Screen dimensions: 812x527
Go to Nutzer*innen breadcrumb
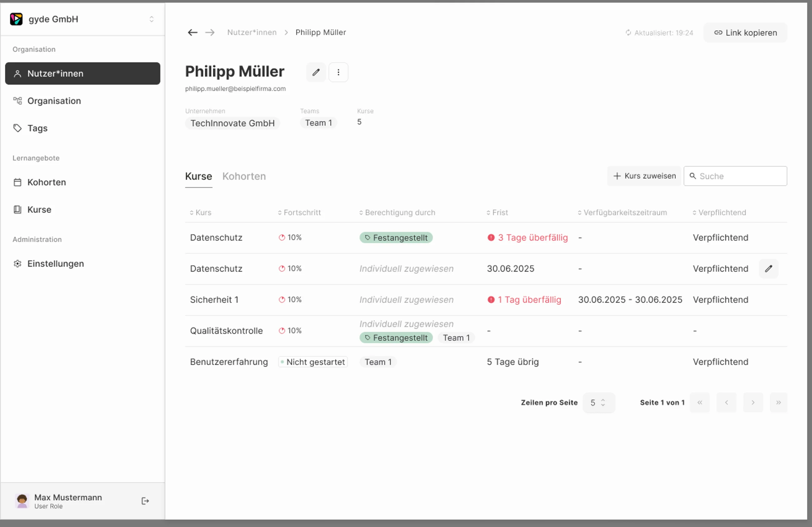[x=252, y=33]
